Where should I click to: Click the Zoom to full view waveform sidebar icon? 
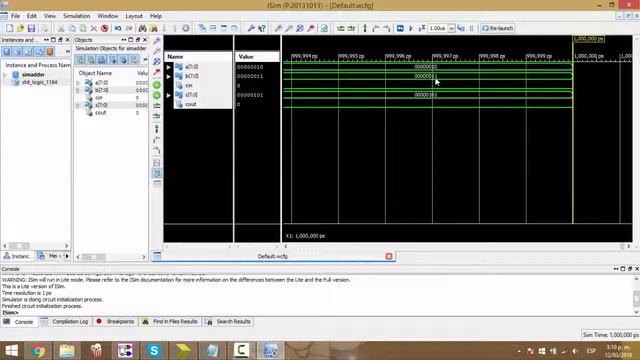pos(157,61)
